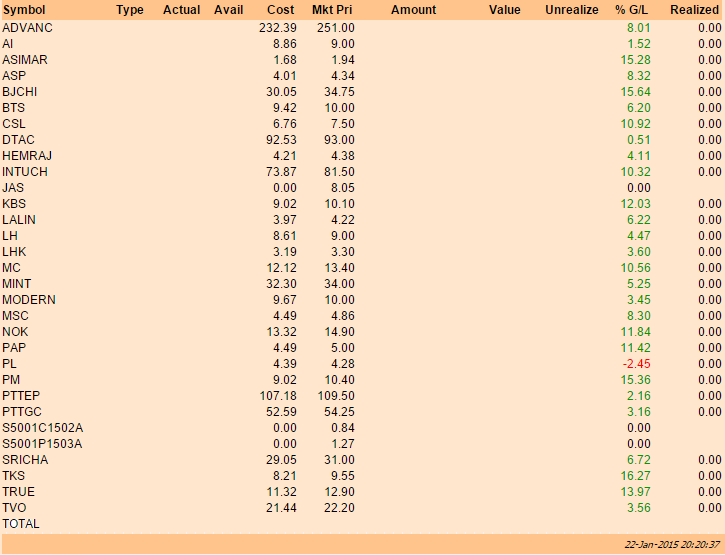Click MINT cost value 32.30

tap(281, 284)
